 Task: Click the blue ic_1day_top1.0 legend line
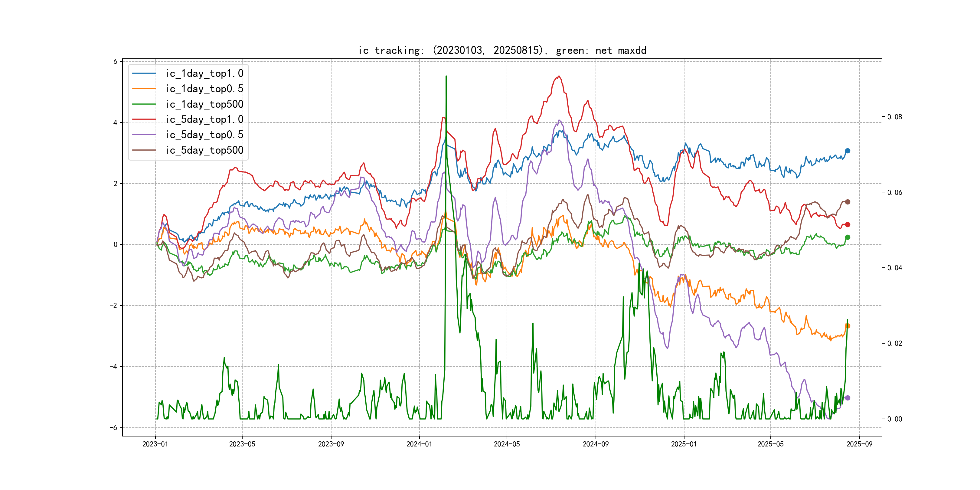144,73
